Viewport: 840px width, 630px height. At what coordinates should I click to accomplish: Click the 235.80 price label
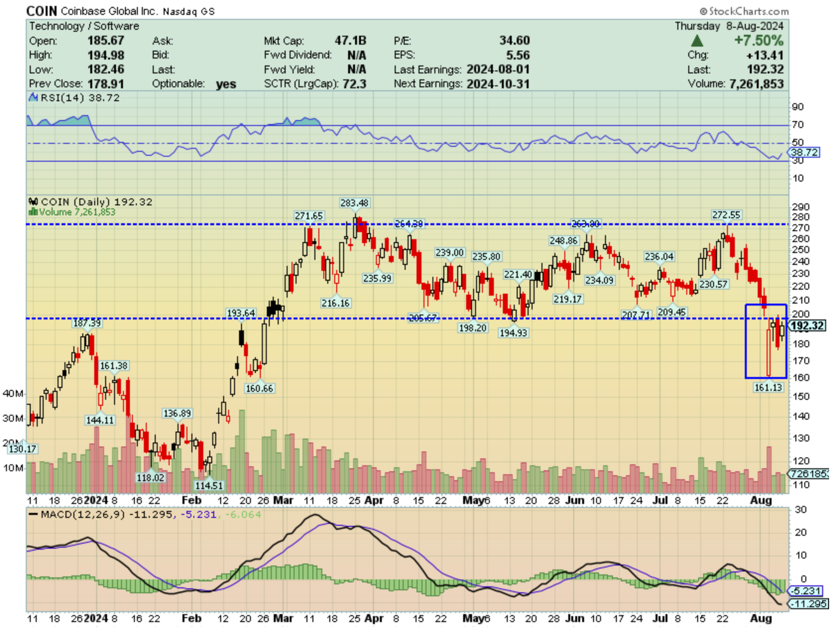coord(486,256)
